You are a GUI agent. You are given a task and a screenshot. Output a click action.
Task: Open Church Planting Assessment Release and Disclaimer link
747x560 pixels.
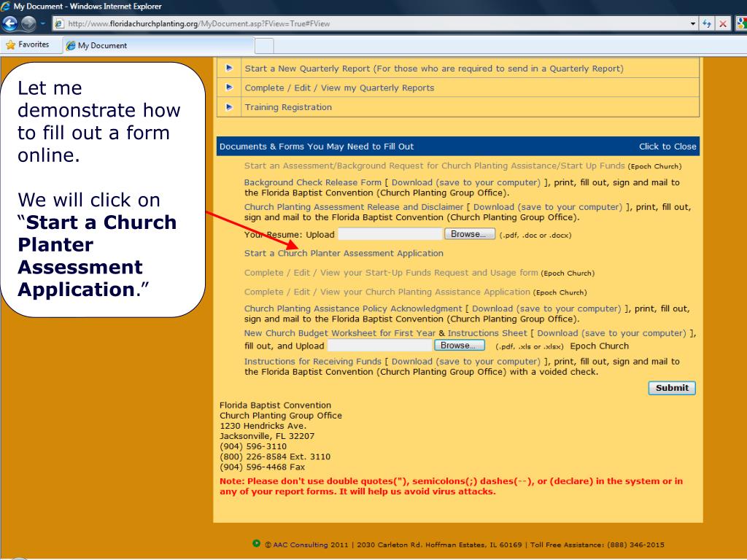[x=354, y=207]
